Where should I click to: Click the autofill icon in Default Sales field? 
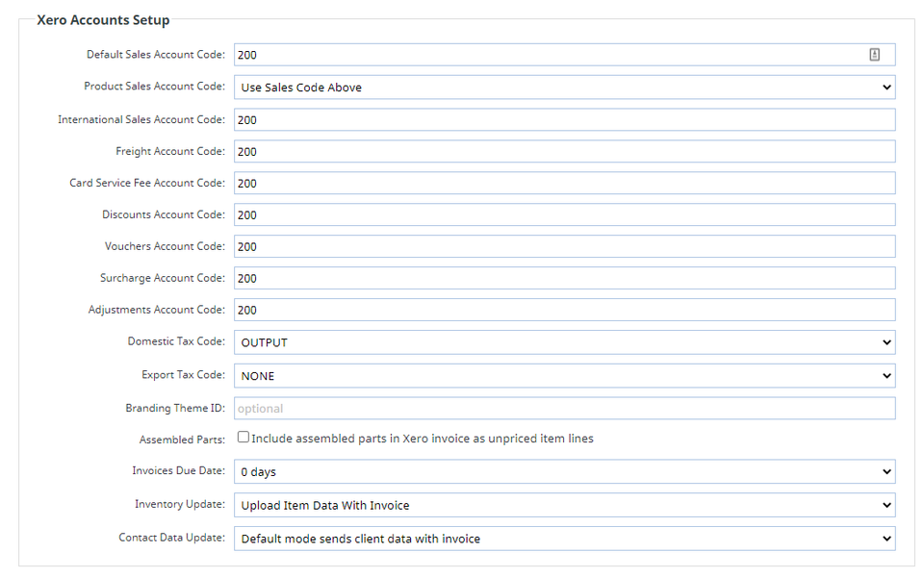(x=874, y=55)
